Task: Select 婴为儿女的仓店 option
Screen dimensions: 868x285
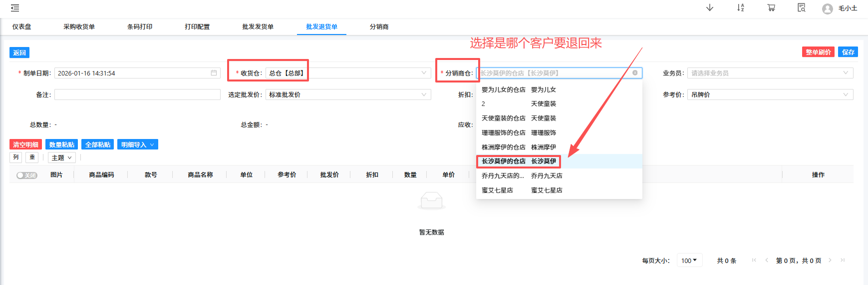Action: coord(559,89)
